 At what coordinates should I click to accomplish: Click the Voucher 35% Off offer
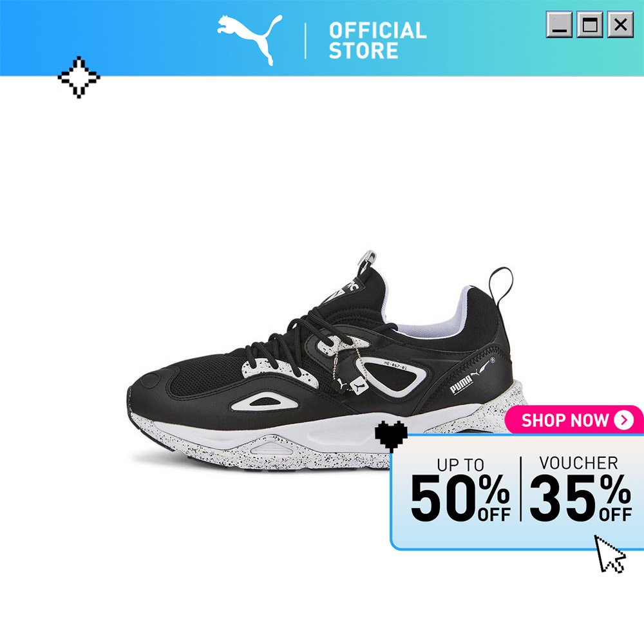pos(580,489)
